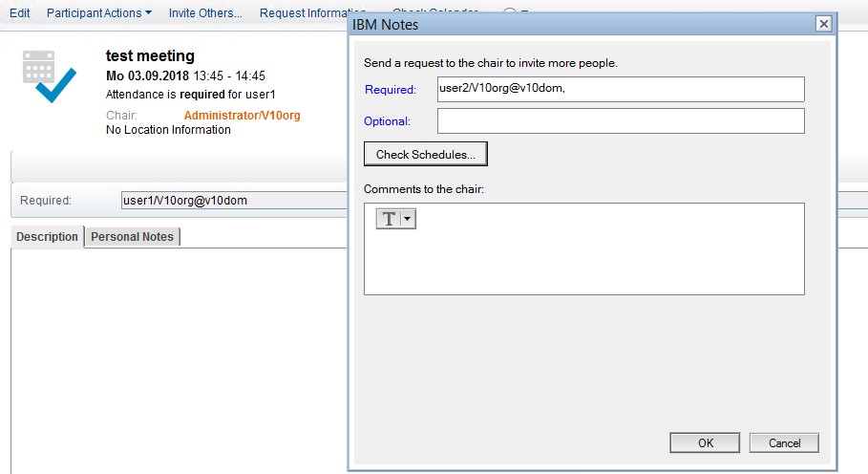Close the IBM Notes dialog with X
868x474 pixels.
[823, 24]
